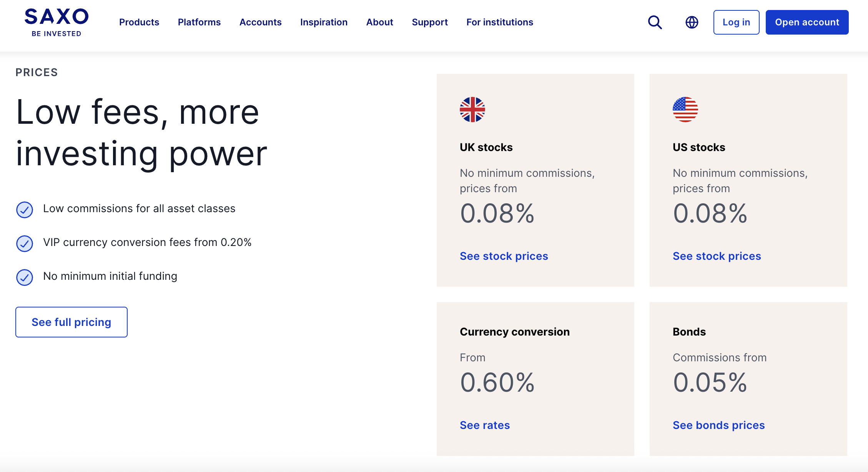Expand the Accounts navigation menu

(x=260, y=22)
